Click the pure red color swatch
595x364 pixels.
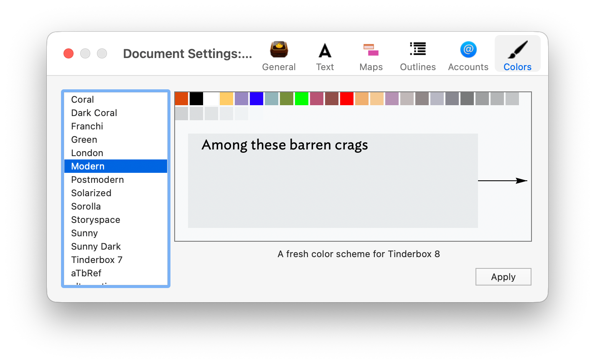(x=347, y=99)
